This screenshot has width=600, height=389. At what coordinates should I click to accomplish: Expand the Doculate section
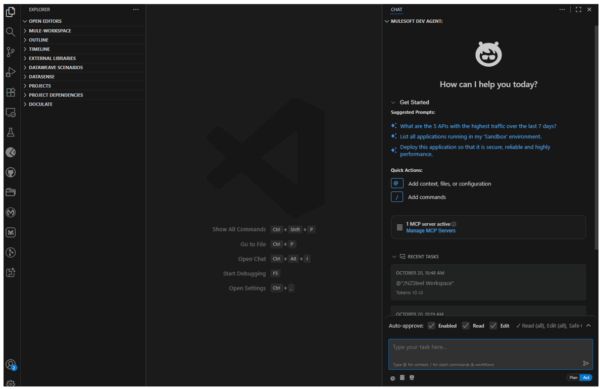[83, 104]
